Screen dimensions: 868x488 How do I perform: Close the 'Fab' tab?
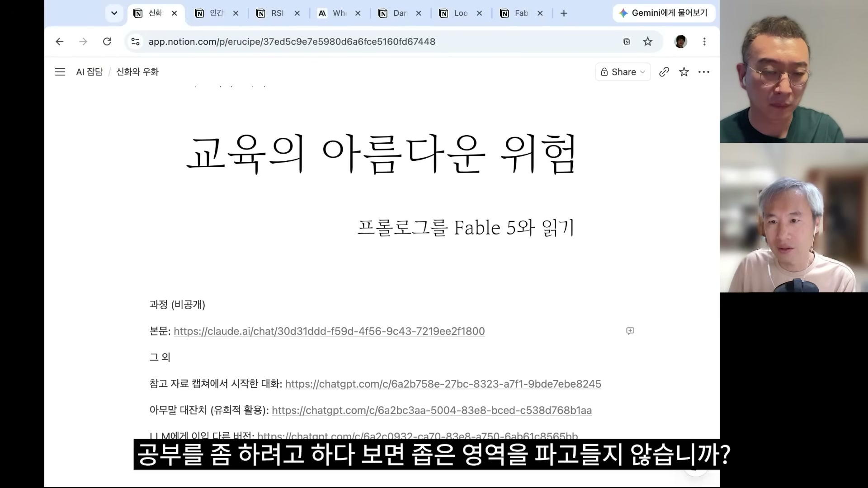pyautogui.click(x=540, y=14)
